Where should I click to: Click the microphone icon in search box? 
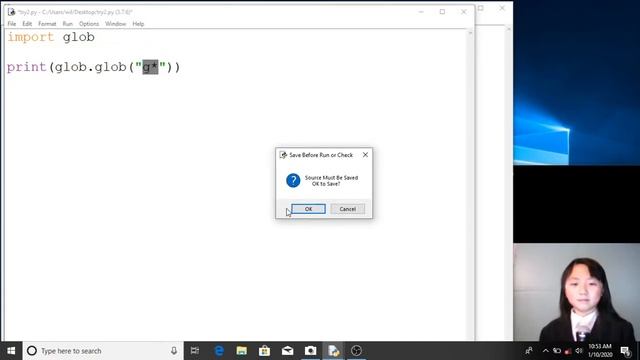coord(174,351)
